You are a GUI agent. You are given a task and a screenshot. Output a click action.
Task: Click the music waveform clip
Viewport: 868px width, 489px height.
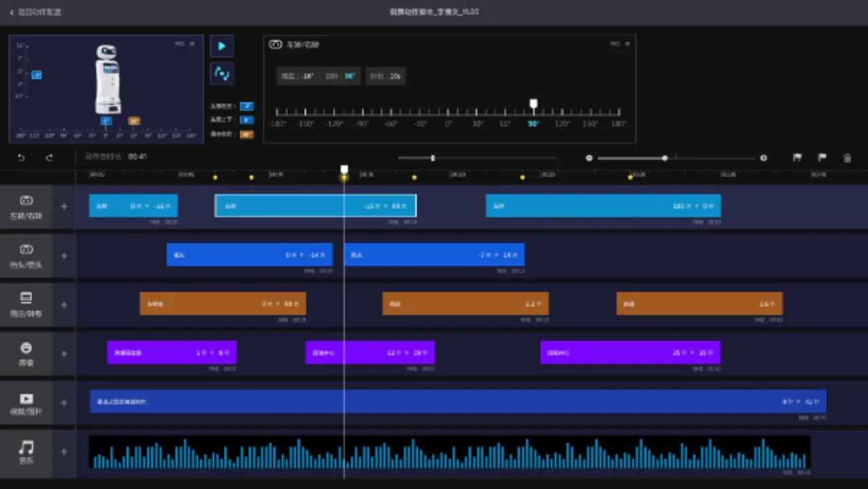tap(449, 452)
